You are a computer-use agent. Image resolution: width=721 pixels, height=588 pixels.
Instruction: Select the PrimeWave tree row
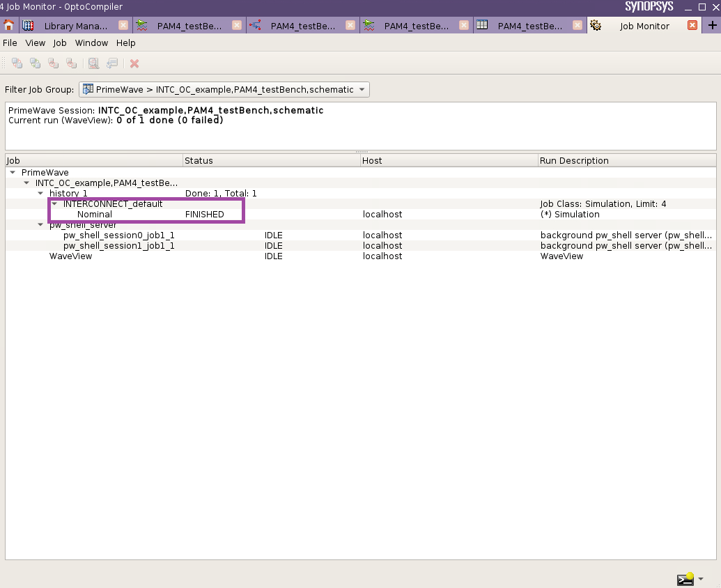(x=361, y=172)
